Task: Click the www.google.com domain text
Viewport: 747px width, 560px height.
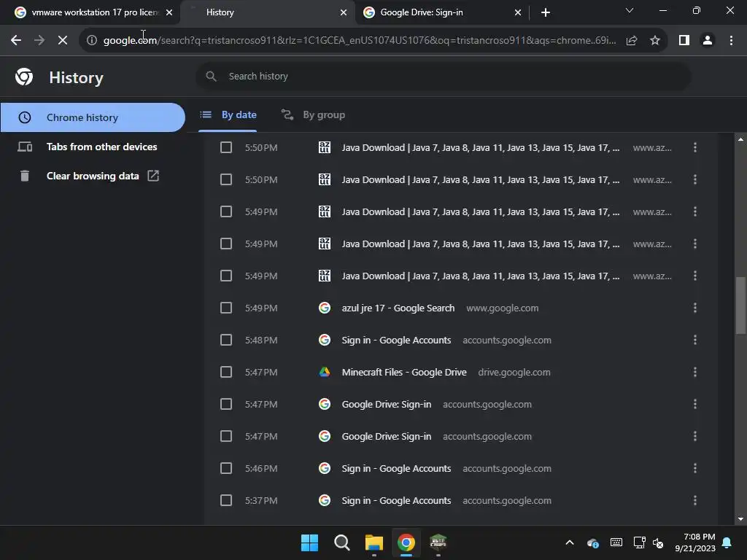Action: 502,308
